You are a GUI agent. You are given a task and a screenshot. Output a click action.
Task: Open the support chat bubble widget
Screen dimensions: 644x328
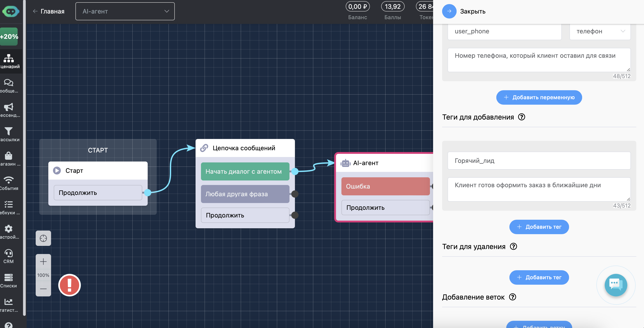[x=616, y=285]
